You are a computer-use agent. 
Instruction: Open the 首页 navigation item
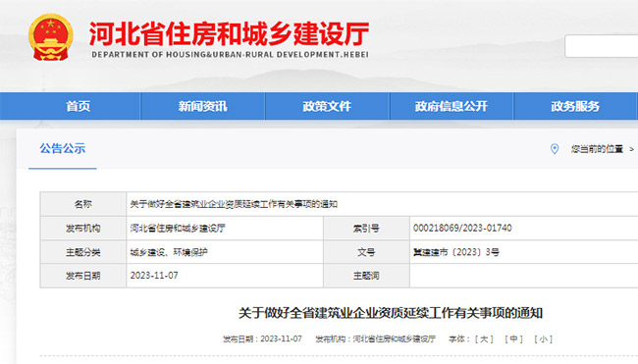tap(79, 106)
